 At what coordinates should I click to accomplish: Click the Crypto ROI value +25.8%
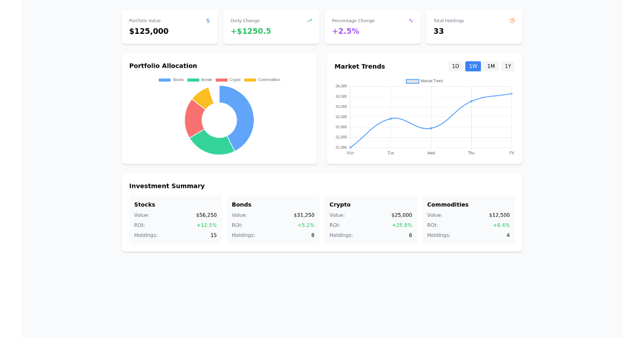coord(402,225)
